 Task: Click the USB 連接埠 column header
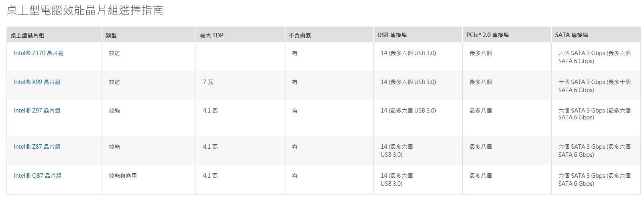click(392, 35)
